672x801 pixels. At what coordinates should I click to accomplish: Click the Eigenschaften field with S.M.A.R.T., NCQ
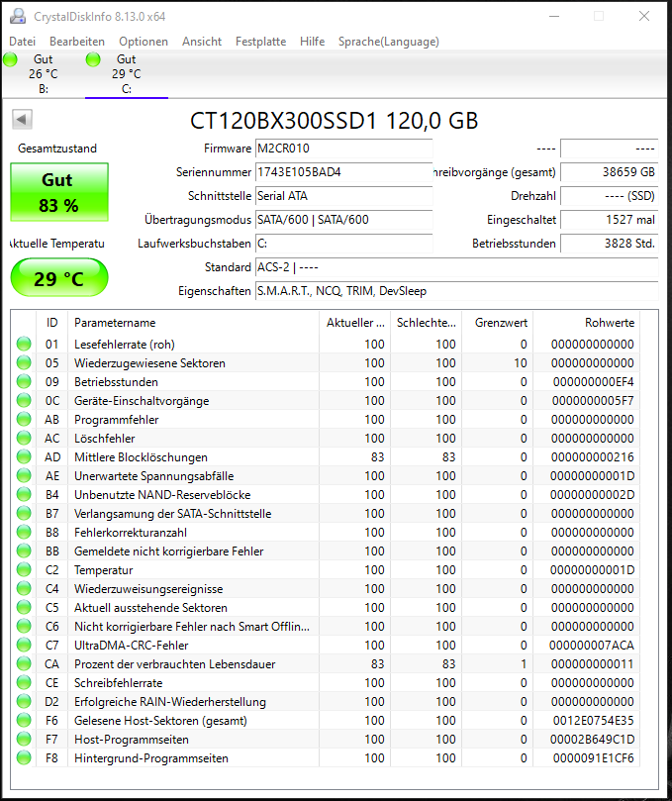pos(456,291)
